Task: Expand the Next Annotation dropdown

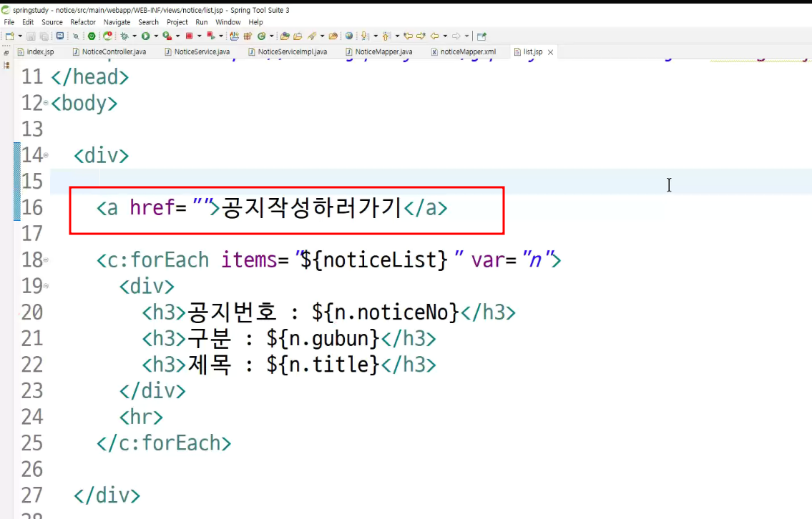Action: tap(376, 36)
